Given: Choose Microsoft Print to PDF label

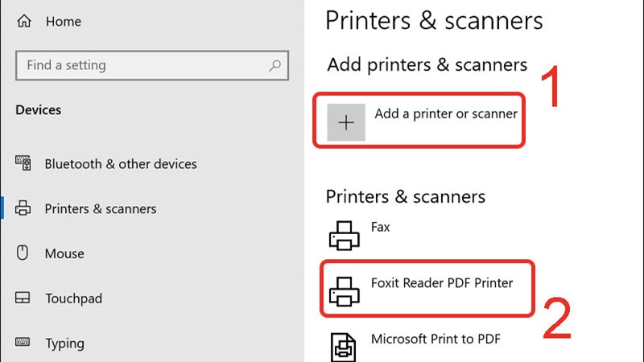Looking at the screenshot, I should 436,339.
